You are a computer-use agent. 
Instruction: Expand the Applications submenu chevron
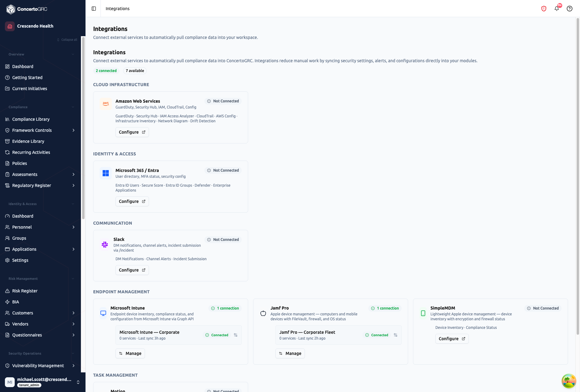[74, 249]
